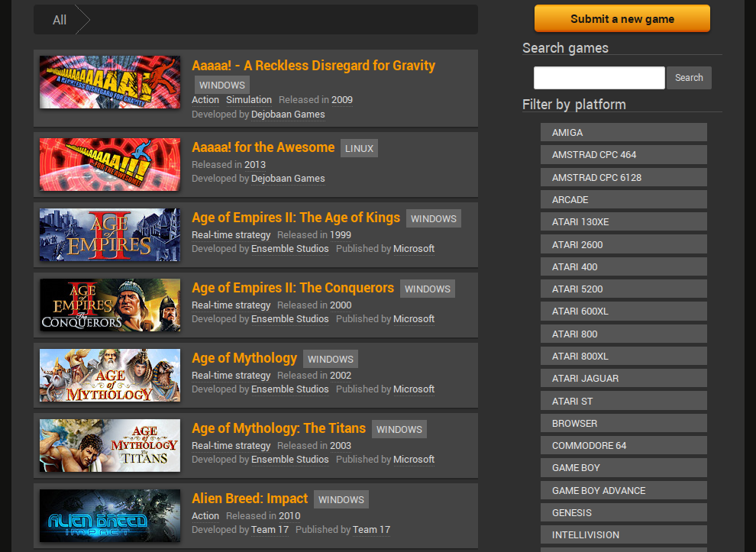Filter by ATARI ST platform
The width and height of the screenshot is (756, 552).
623,401
